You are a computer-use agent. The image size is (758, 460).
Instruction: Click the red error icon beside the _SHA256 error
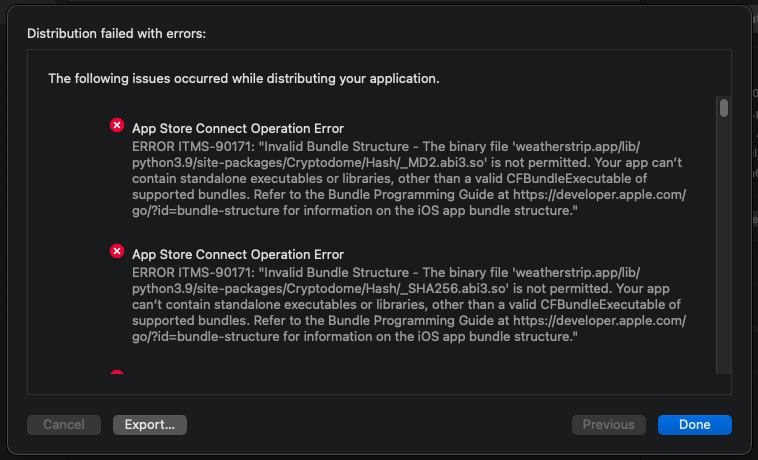click(x=117, y=252)
